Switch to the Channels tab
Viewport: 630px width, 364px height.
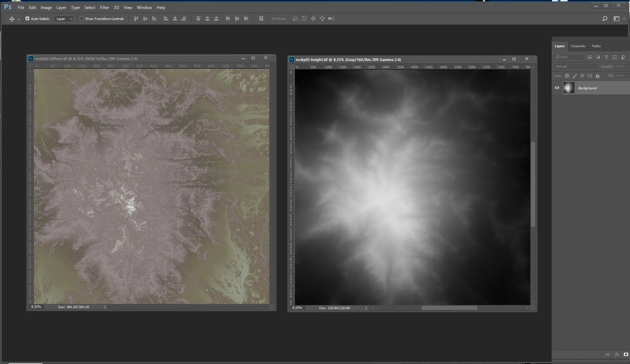(x=578, y=46)
